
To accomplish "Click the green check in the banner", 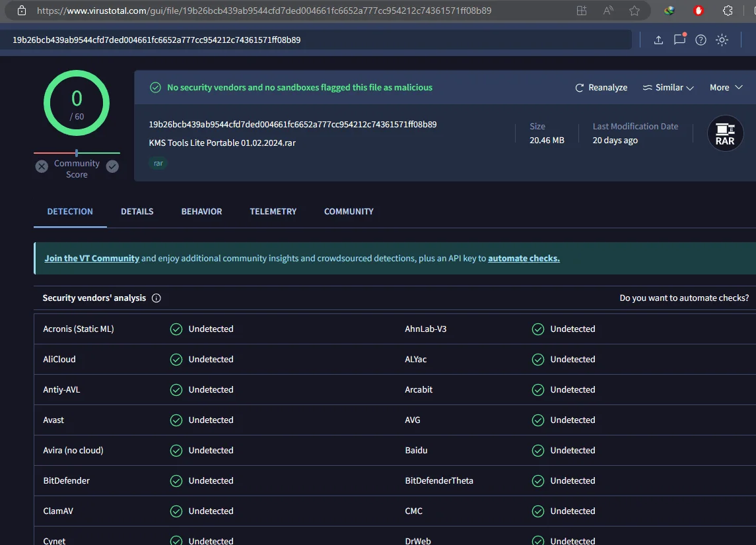I will pyautogui.click(x=155, y=87).
